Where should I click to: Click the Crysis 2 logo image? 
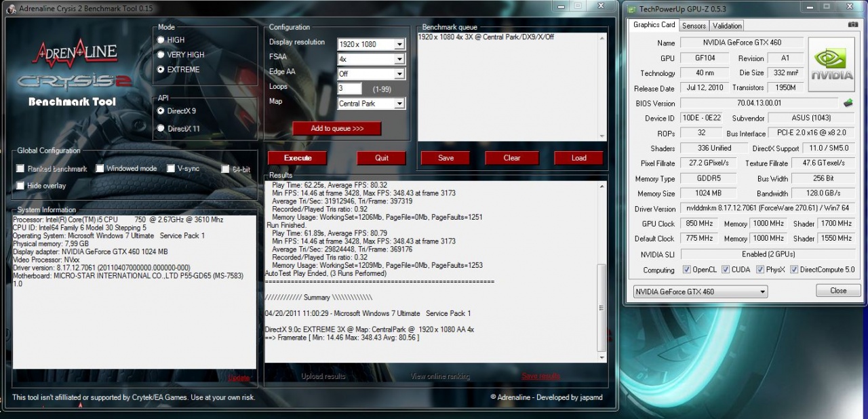75,81
